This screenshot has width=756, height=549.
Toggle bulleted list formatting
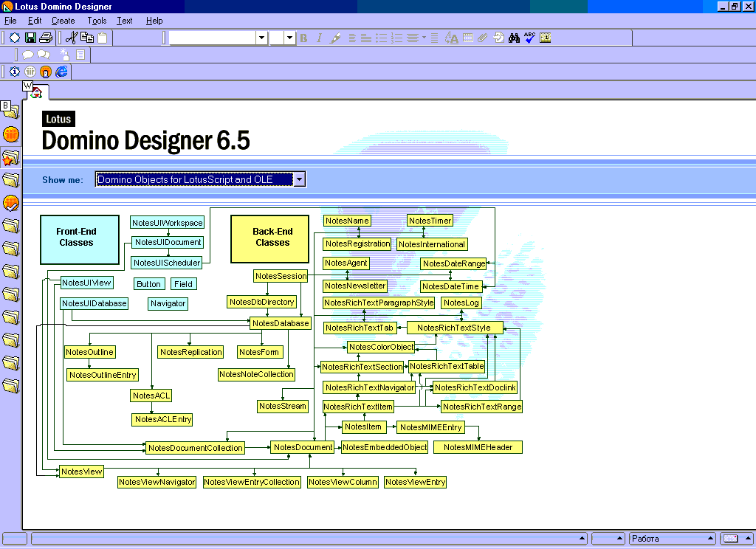click(x=381, y=38)
